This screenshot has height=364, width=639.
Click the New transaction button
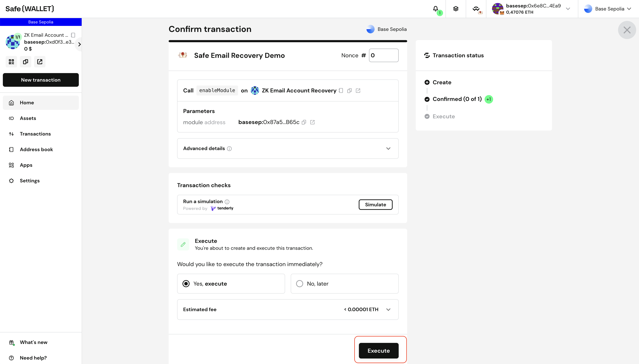41,80
